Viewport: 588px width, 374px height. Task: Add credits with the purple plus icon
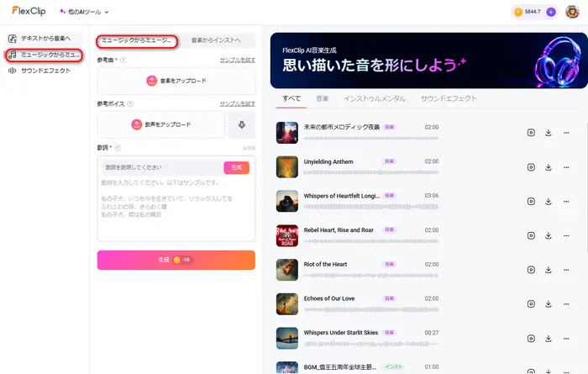pyautogui.click(x=550, y=12)
